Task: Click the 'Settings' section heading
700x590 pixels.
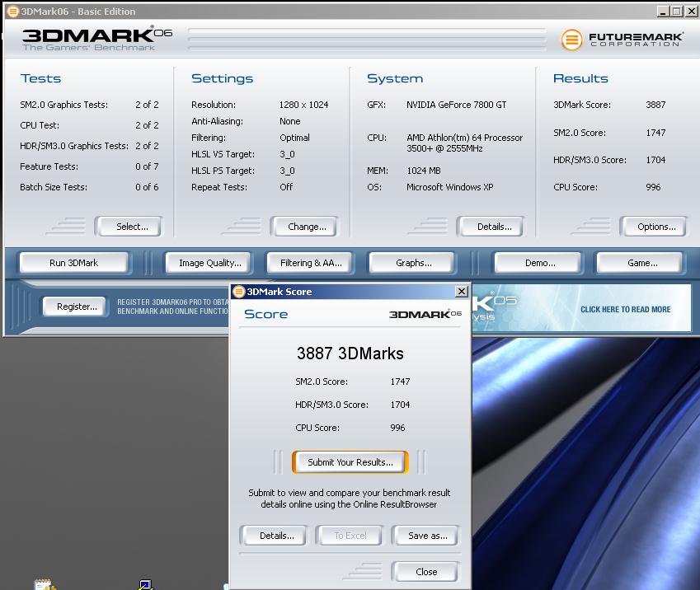Action: coord(222,78)
